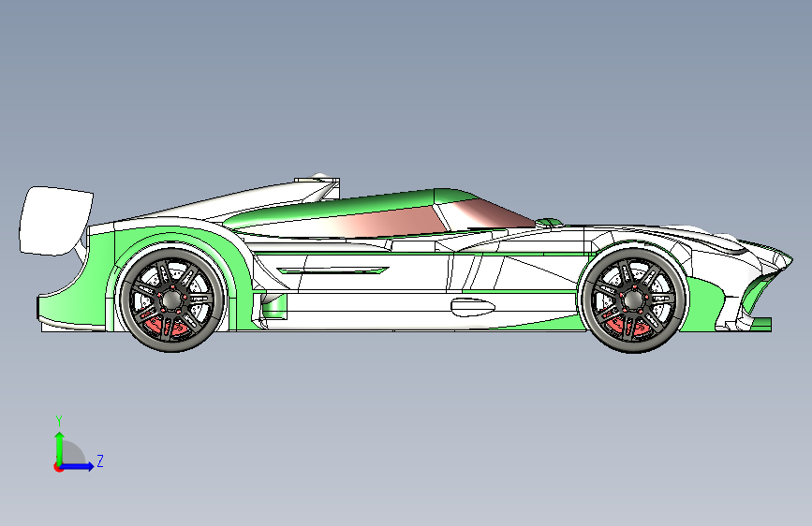Select the roof air intake scoop
Screen dimensions: 812x526
point(317,187)
